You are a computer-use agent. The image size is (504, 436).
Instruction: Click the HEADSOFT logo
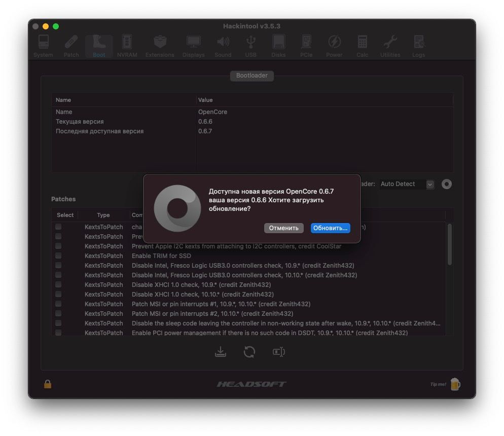(x=251, y=384)
